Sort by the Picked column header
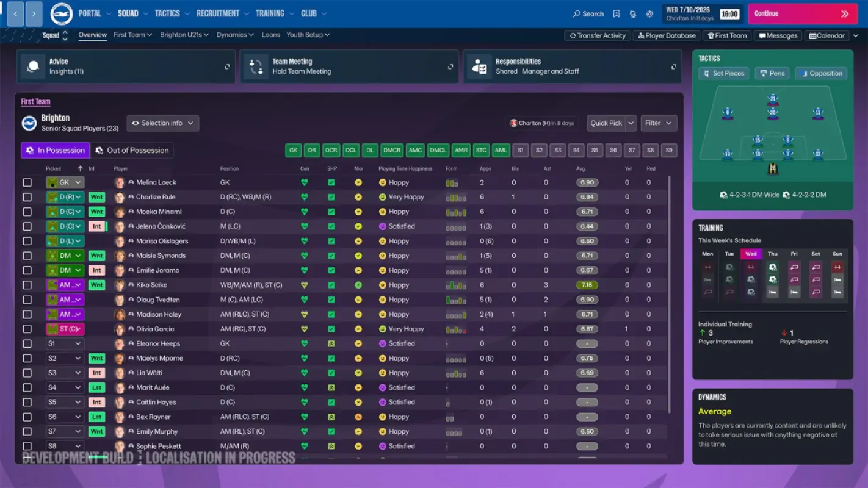The width and height of the screenshot is (868, 488). click(54, 168)
